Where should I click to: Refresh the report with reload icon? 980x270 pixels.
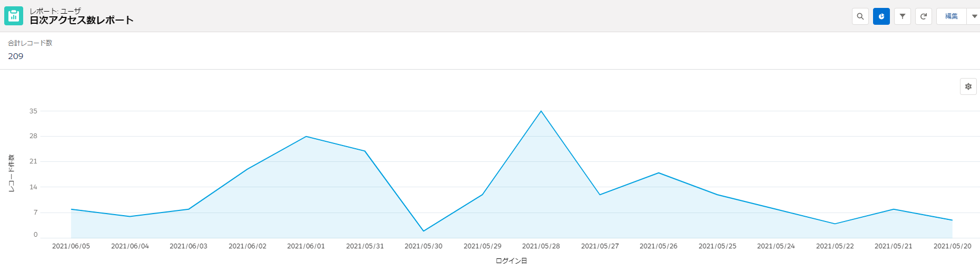pyautogui.click(x=923, y=16)
